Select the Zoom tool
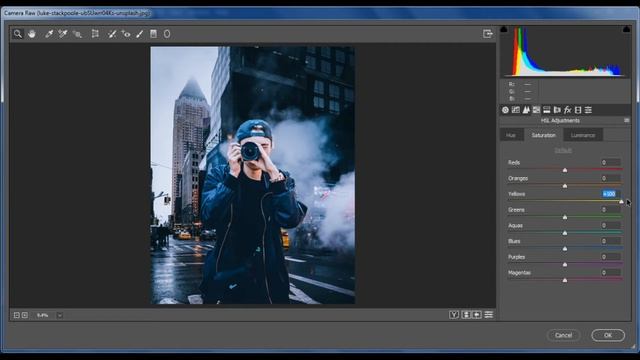This screenshot has height=360, width=640. [18, 34]
